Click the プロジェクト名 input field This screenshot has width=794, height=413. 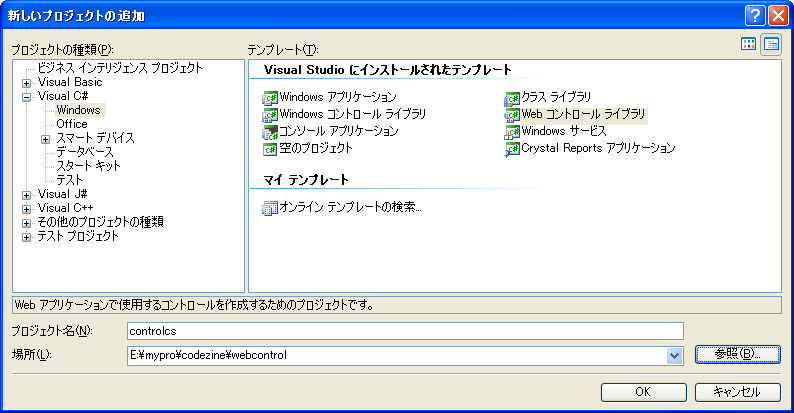point(405,331)
